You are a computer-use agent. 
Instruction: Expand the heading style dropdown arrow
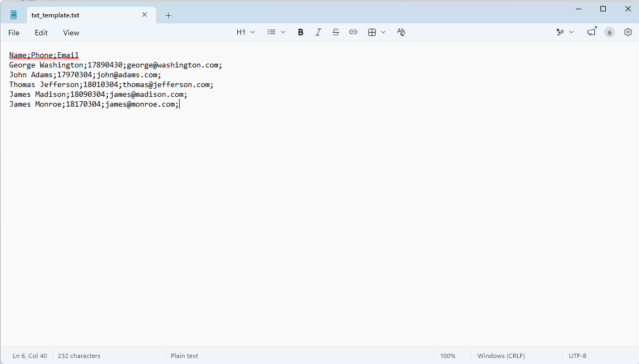(253, 32)
